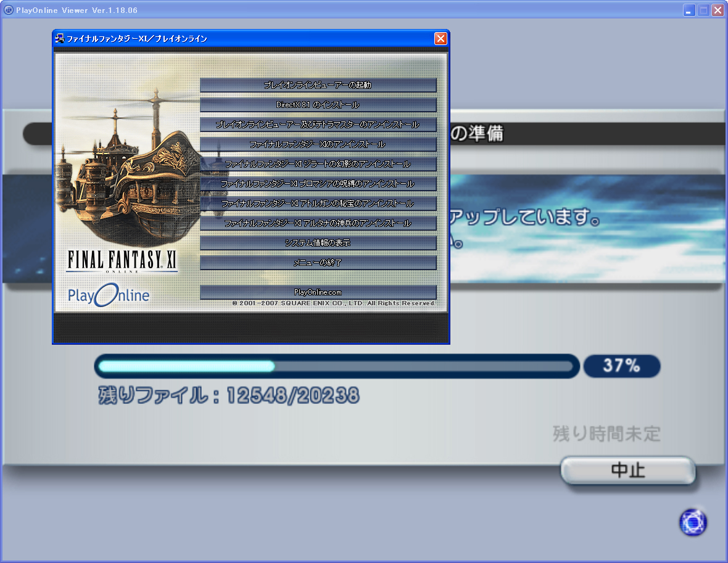Click the installation progress bar
This screenshot has height=563, width=728.
click(336, 366)
